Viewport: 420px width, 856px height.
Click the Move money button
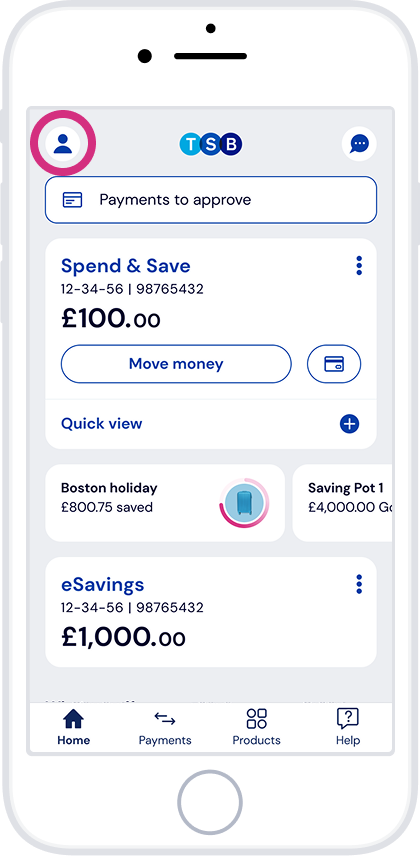pyautogui.click(x=176, y=364)
